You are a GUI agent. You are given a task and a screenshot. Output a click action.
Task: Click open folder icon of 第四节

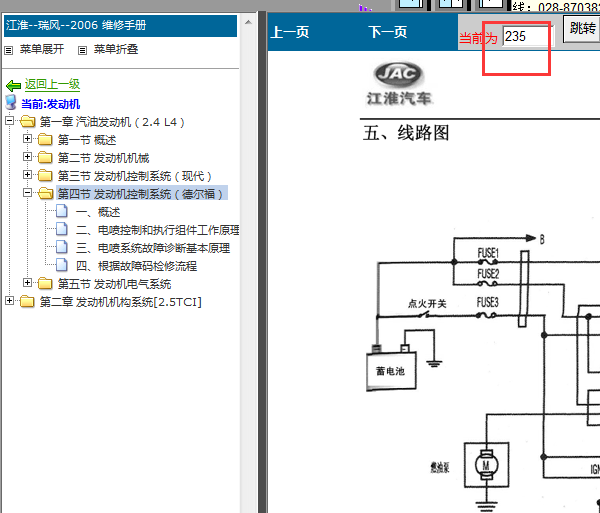46,194
